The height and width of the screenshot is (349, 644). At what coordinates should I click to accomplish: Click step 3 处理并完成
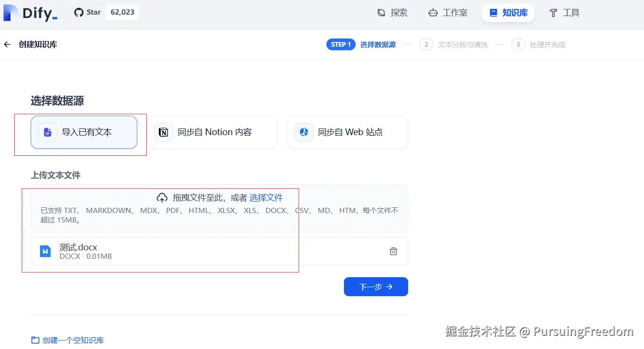(x=538, y=44)
